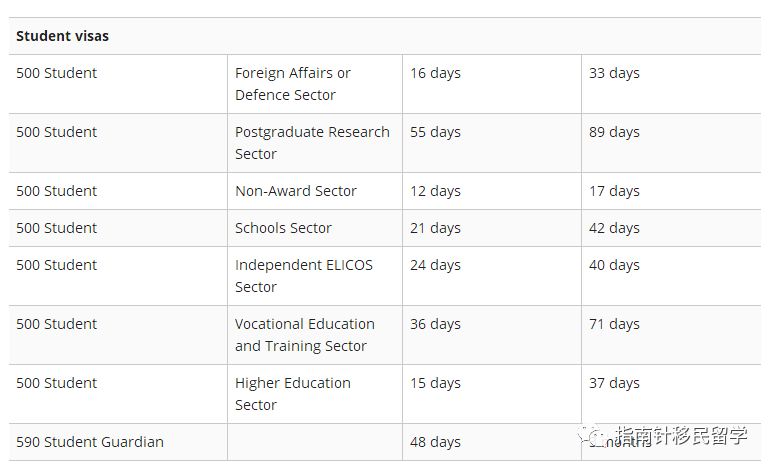This screenshot has width=772, height=469.
Task: Click the 590 Student Guardian row label
Action: [x=90, y=442]
